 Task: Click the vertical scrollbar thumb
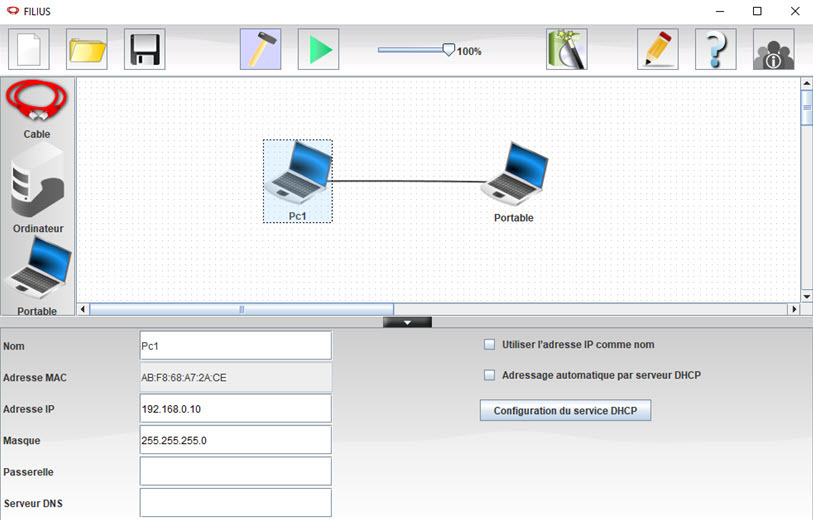pyautogui.click(x=807, y=107)
